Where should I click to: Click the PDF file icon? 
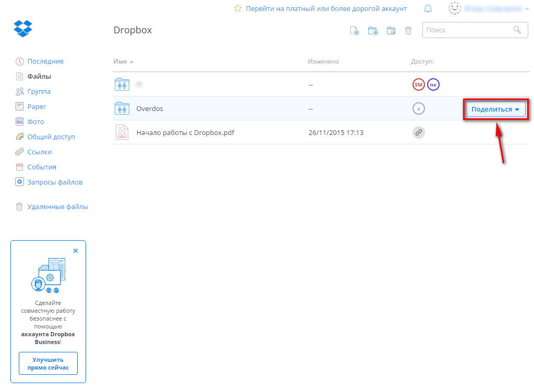pyautogui.click(x=122, y=132)
